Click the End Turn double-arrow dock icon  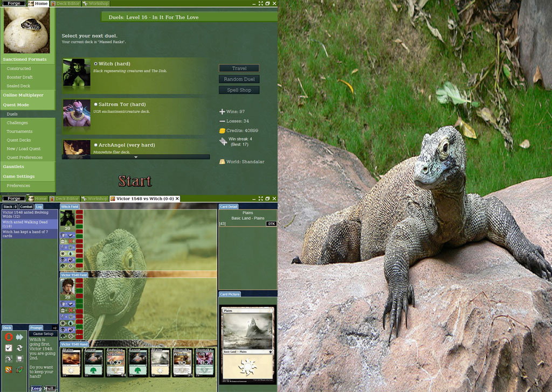[x=20, y=337]
